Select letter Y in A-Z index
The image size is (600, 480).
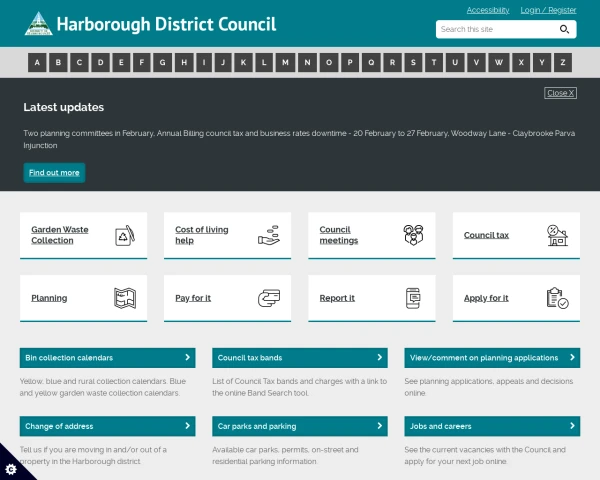pyautogui.click(x=542, y=62)
